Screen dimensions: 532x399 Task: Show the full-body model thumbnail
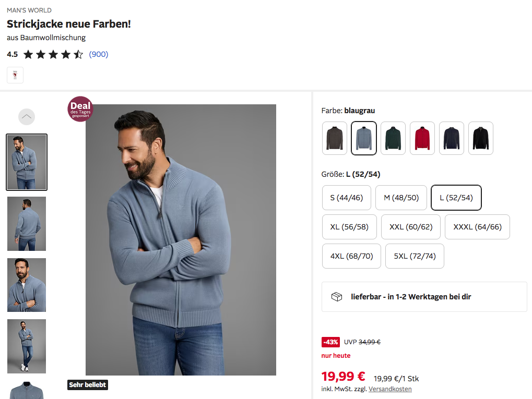27,346
